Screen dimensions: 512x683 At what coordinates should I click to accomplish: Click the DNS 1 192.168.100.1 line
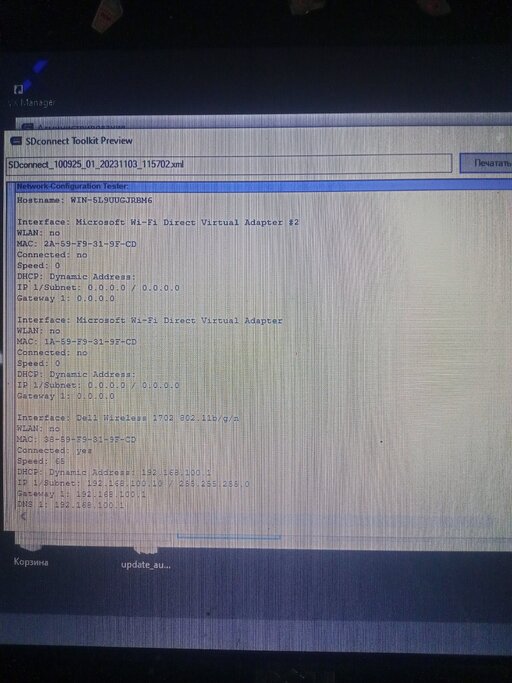[x=70, y=505]
